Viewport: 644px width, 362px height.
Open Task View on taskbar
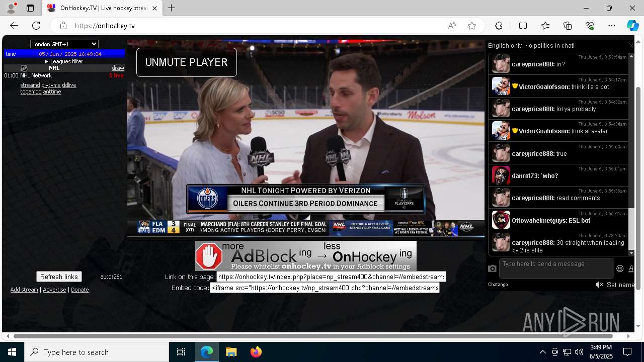181,352
